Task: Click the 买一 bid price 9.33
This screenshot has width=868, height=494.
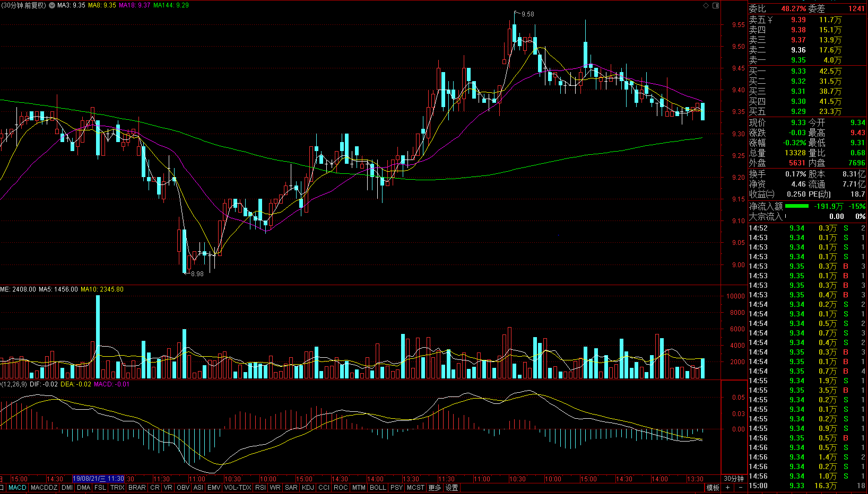Action: [798, 71]
